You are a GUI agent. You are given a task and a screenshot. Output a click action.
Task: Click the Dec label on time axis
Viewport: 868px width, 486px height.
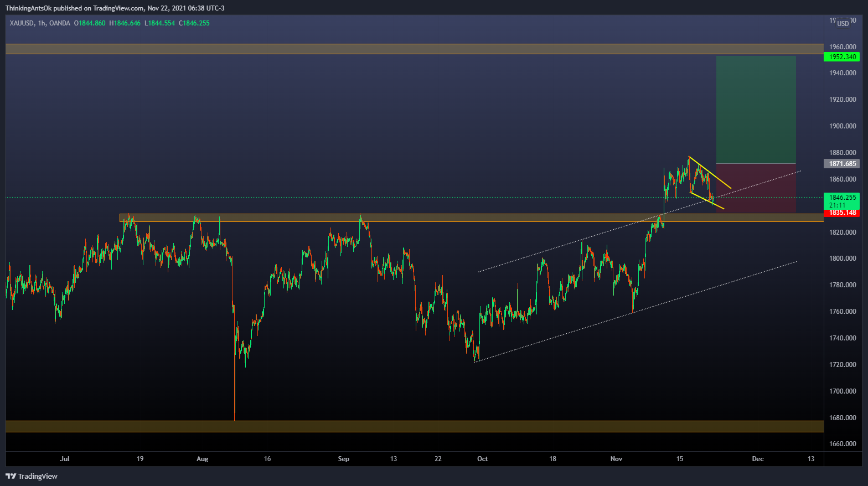point(758,459)
